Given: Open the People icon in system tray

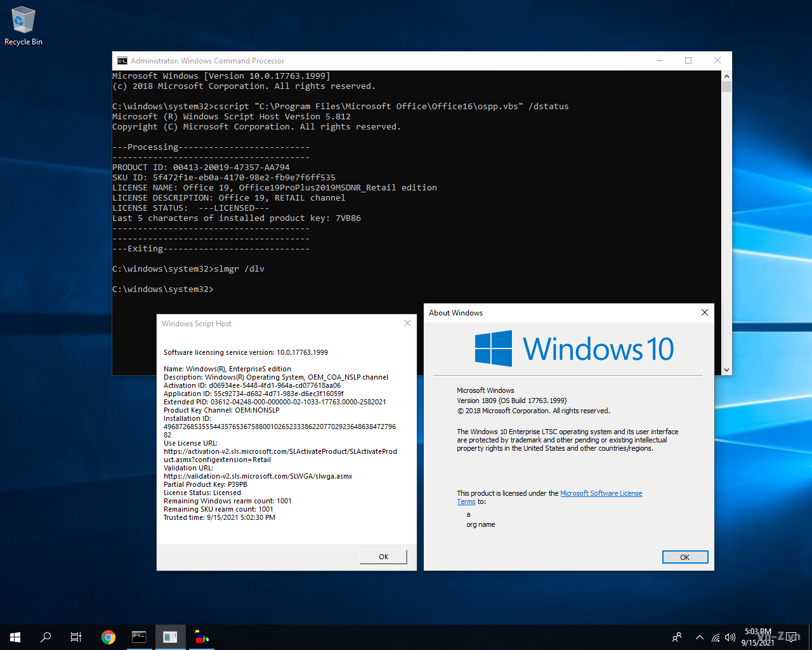Looking at the screenshot, I should 677,637.
